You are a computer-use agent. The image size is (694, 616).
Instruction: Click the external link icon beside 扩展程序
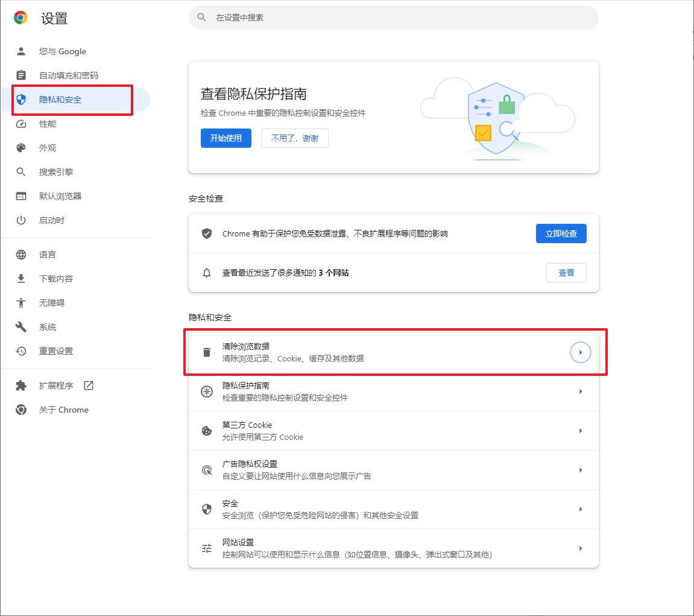click(x=89, y=386)
